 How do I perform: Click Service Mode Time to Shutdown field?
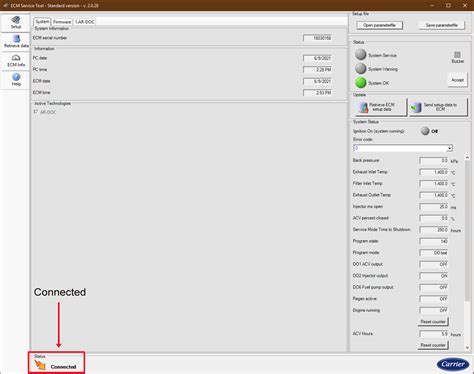point(434,230)
